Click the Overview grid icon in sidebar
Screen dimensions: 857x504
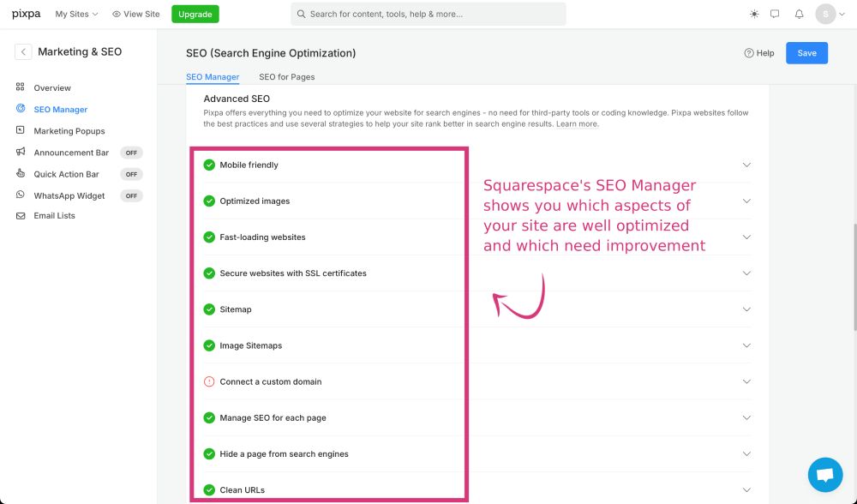21,87
